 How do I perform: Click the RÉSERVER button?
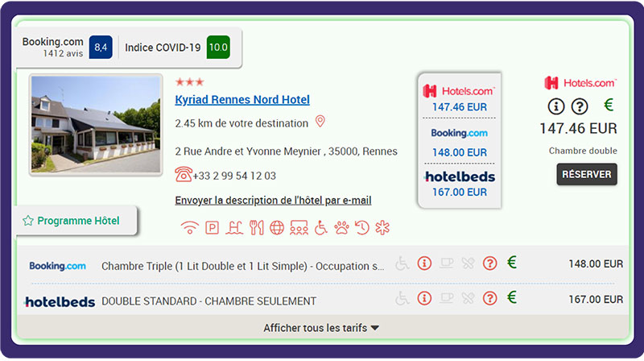[x=587, y=174]
